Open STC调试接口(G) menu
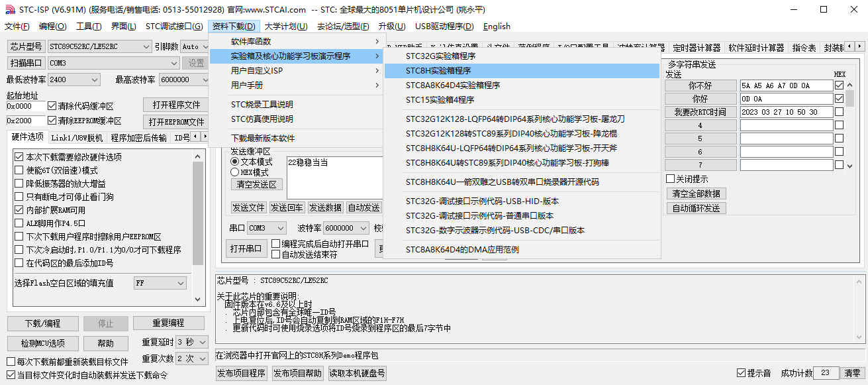 (x=174, y=27)
